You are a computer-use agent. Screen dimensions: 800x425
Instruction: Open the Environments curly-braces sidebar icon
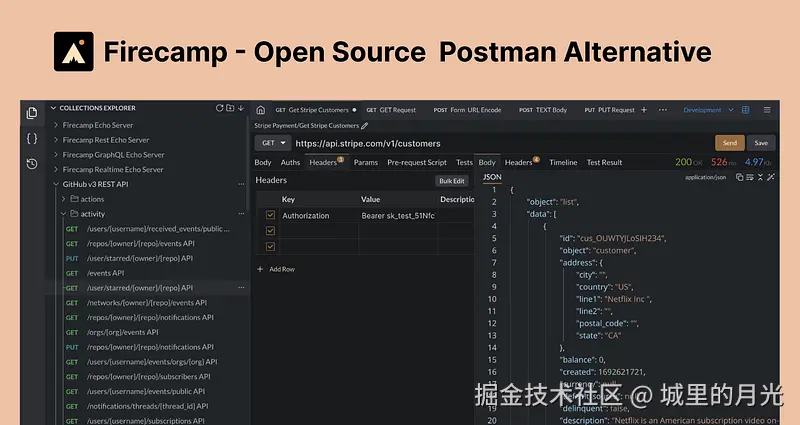pyautogui.click(x=32, y=138)
